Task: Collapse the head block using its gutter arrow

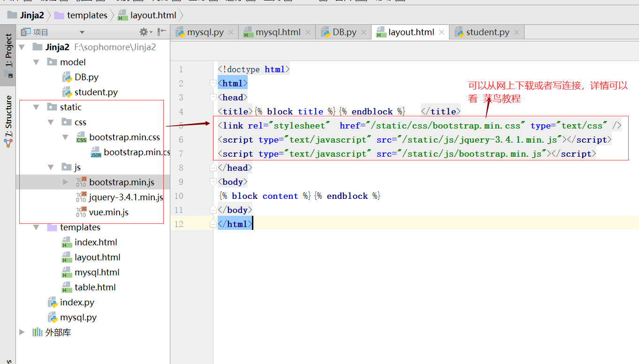Action: (x=213, y=97)
